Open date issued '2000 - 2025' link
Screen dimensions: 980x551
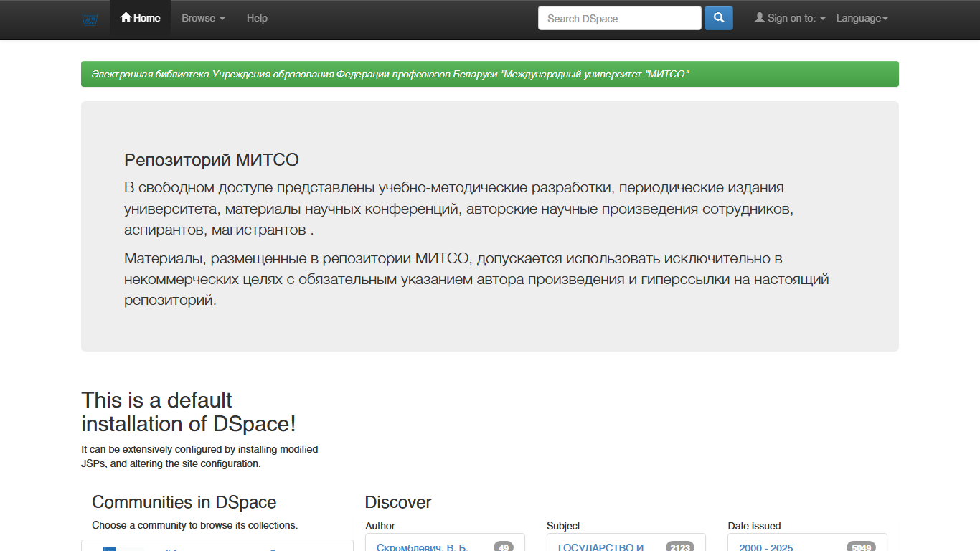point(765,547)
